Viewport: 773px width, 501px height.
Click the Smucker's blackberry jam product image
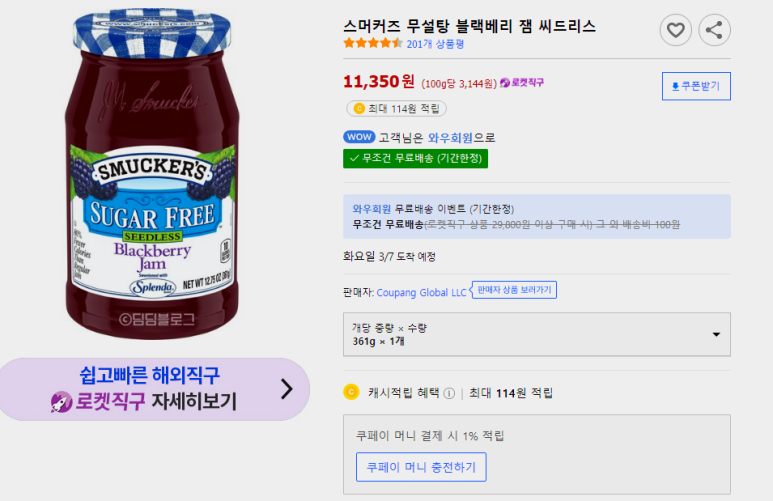click(152, 174)
